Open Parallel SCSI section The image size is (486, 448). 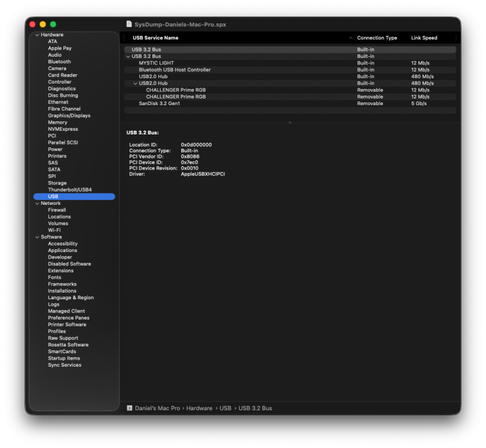click(63, 143)
